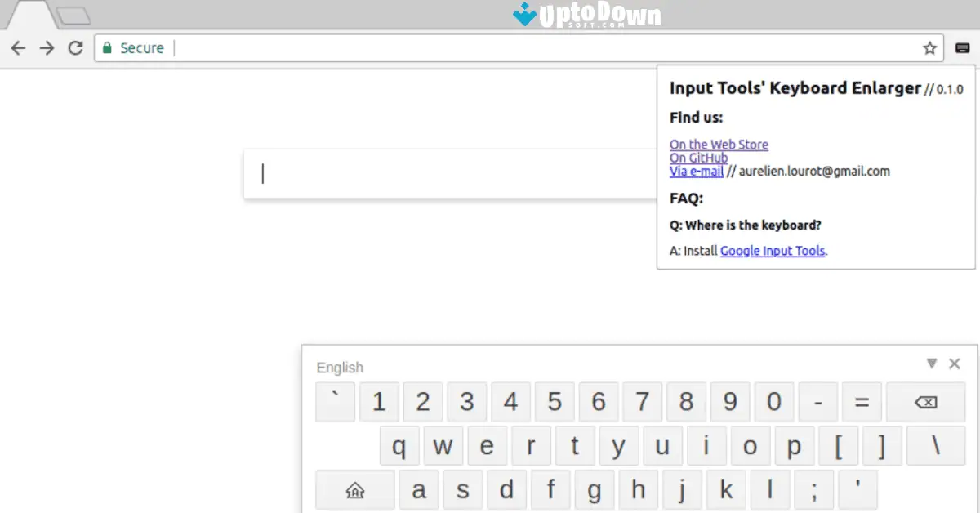The height and width of the screenshot is (513, 980).
Task: Reload the current page
Action: point(75,48)
